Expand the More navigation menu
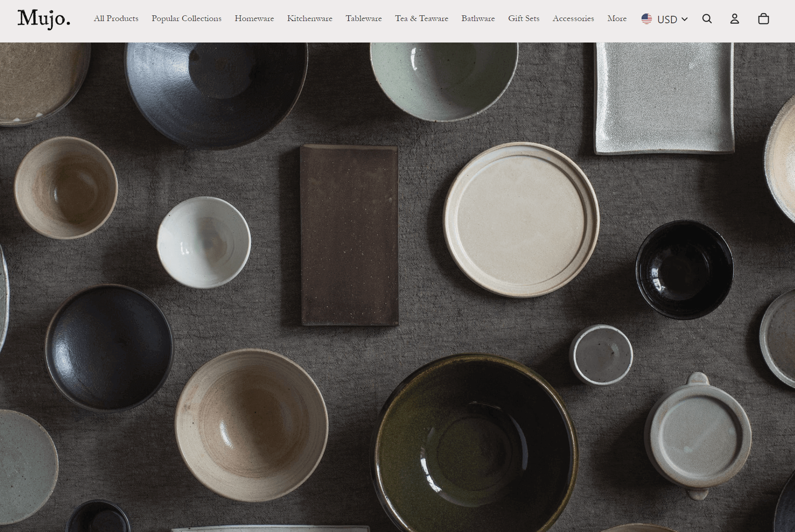The image size is (795, 532). coord(617,19)
